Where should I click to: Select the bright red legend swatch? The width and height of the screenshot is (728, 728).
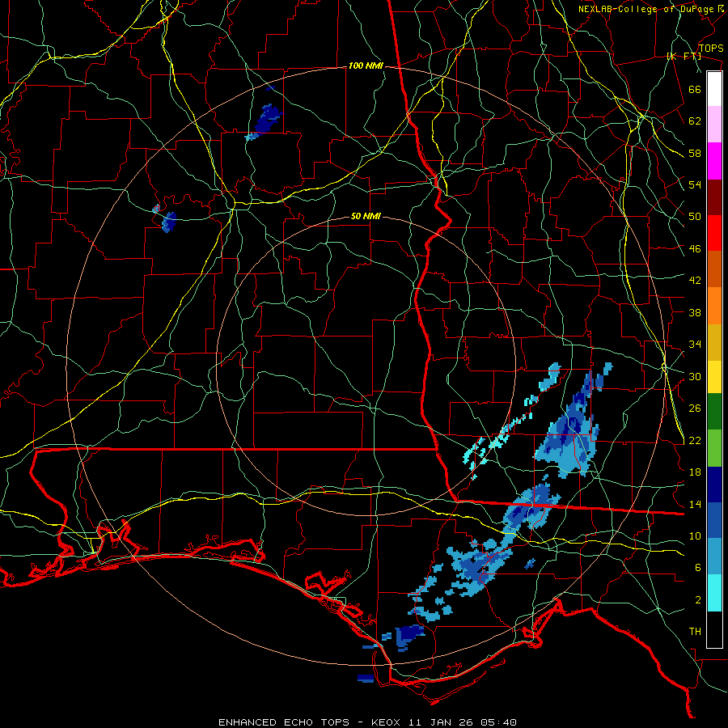(x=714, y=233)
